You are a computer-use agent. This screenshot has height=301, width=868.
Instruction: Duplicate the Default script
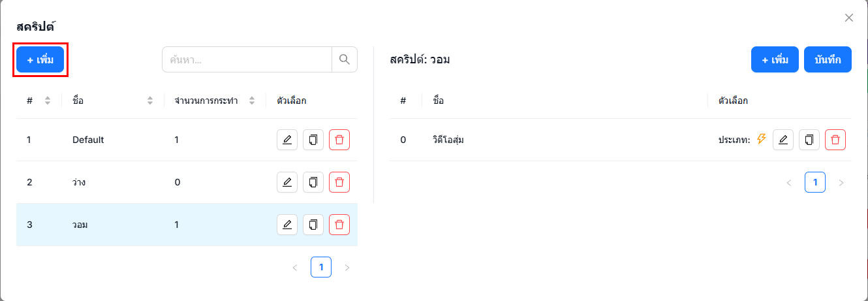(x=313, y=140)
